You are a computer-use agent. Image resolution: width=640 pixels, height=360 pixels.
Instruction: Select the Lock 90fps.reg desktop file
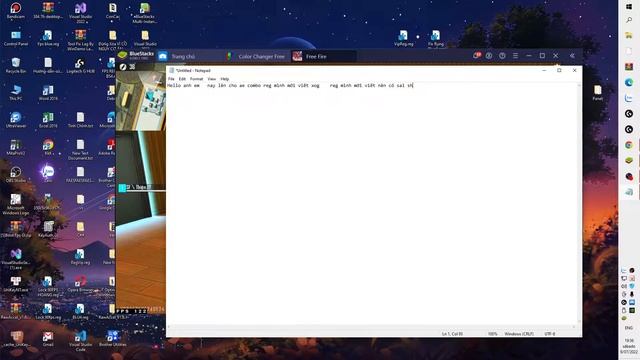tap(48, 311)
